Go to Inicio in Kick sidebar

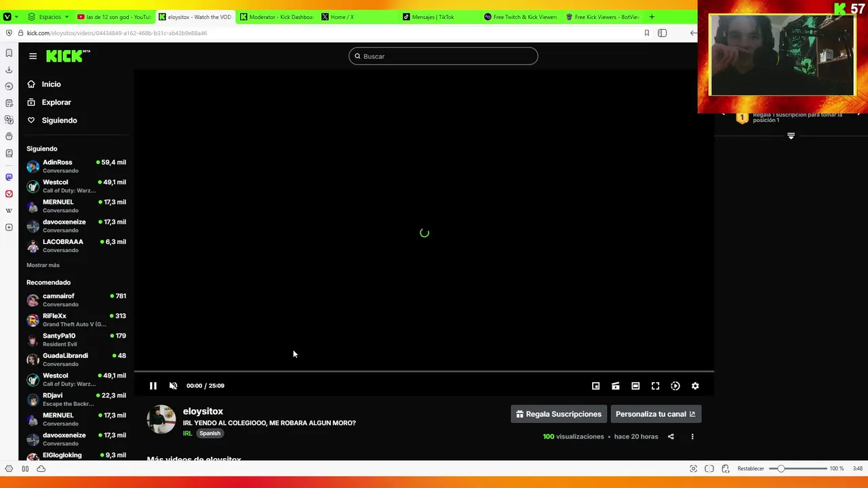tap(45, 84)
